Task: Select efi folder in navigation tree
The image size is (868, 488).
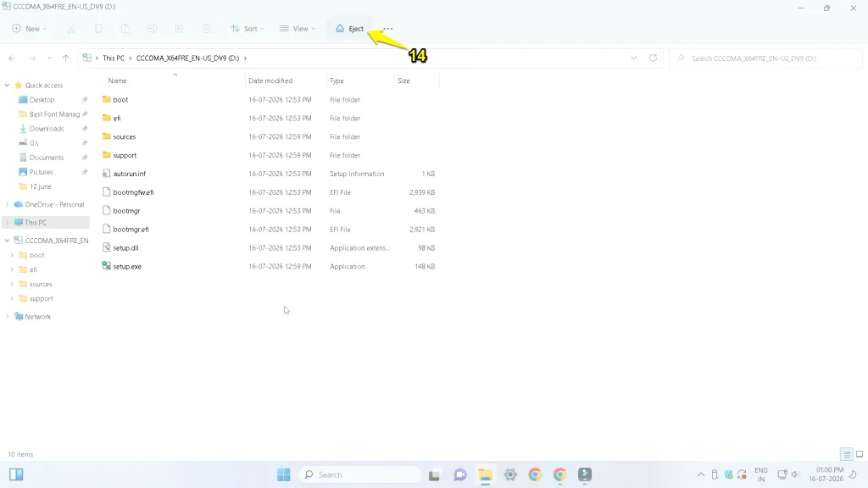Action: point(33,269)
